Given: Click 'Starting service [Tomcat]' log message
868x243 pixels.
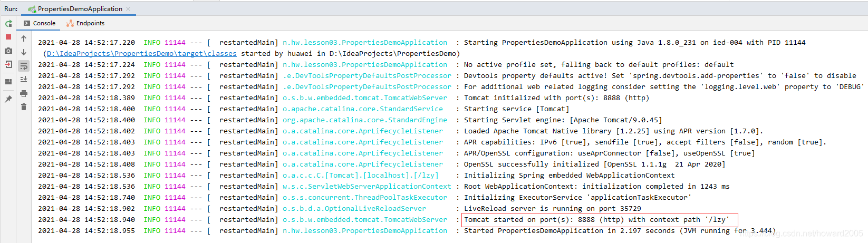Looking at the screenshot, I should coord(517,109).
